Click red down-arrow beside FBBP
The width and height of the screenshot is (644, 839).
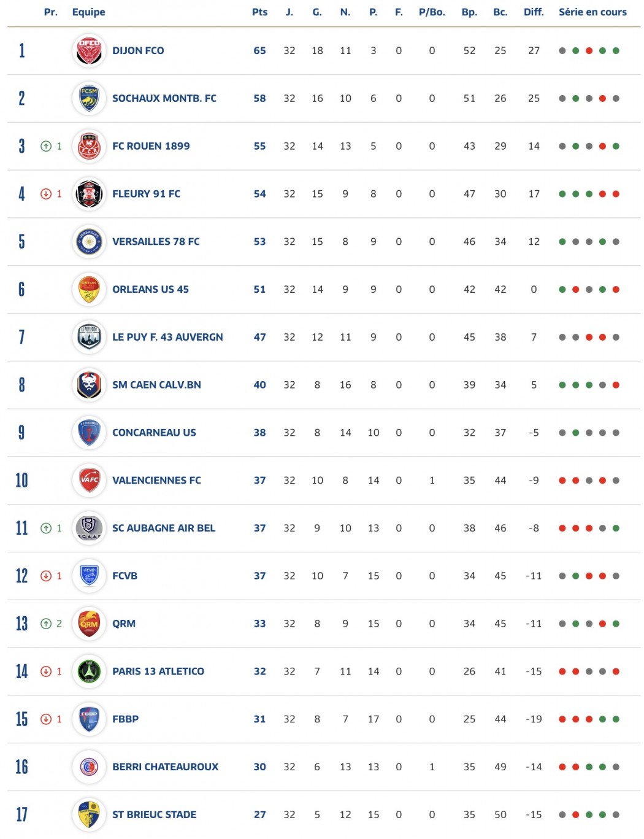(x=46, y=719)
